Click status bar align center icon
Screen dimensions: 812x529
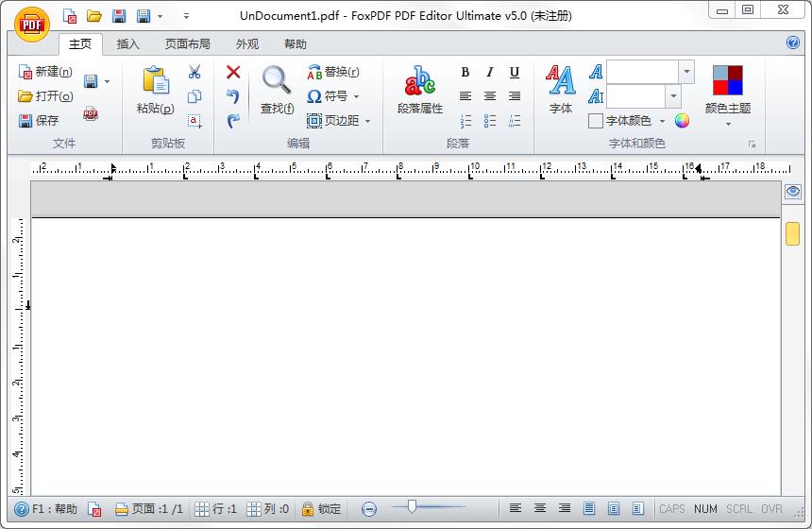tap(540, 508)
